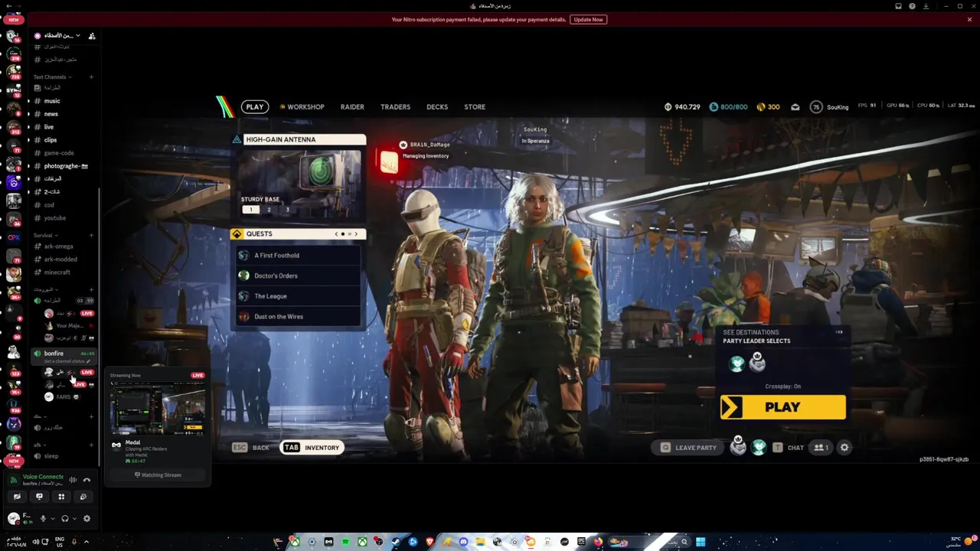
Task: Switch to the RAIDER tab
Action: [x=352, y=107]
